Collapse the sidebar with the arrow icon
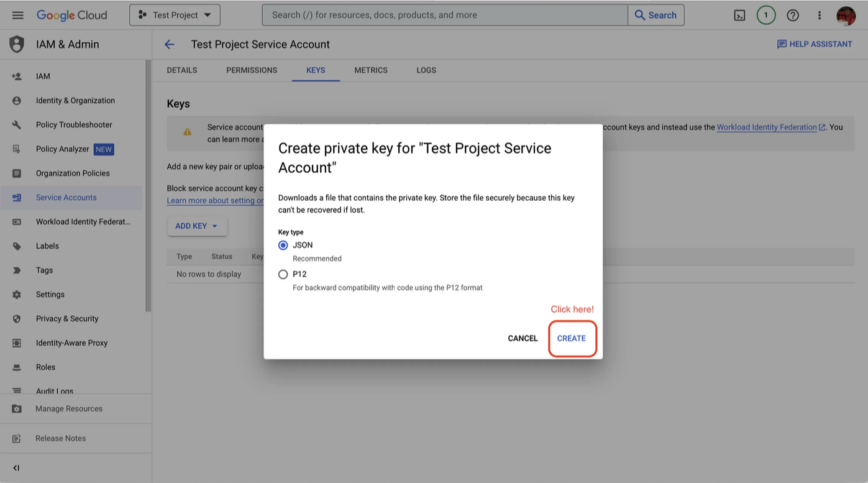868x483 pixels. 16,468
